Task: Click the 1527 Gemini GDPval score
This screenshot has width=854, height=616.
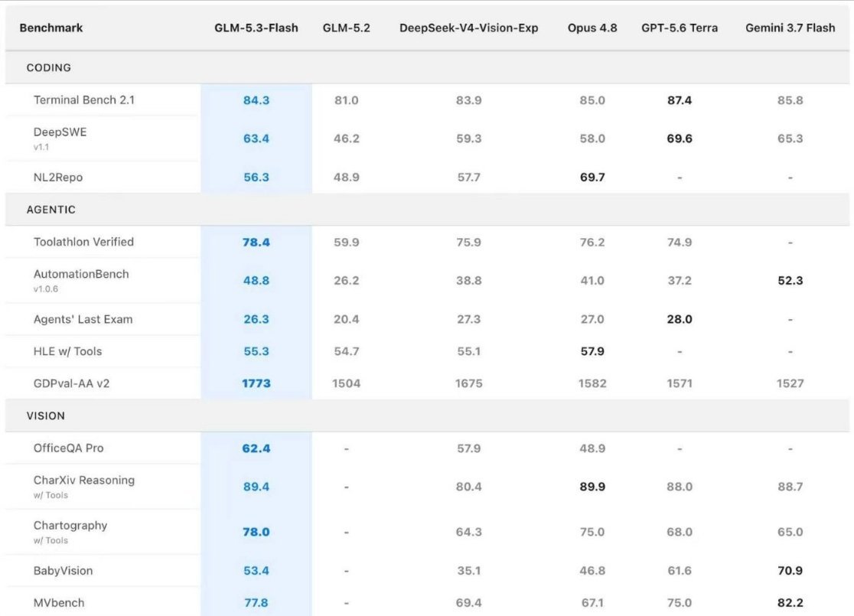Action: [790, 383]
